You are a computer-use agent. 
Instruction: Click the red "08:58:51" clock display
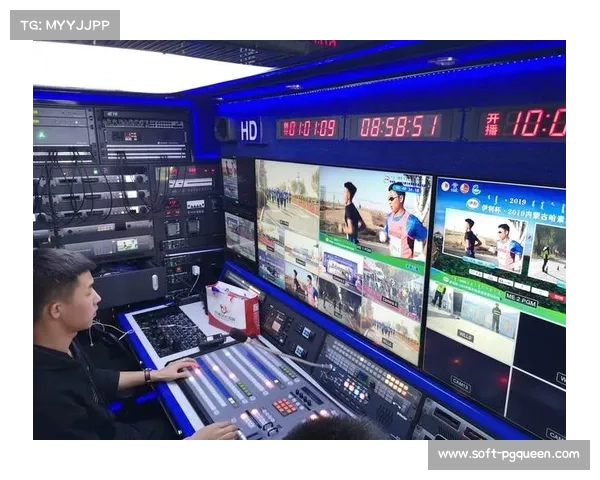click(x=399, y=126)
